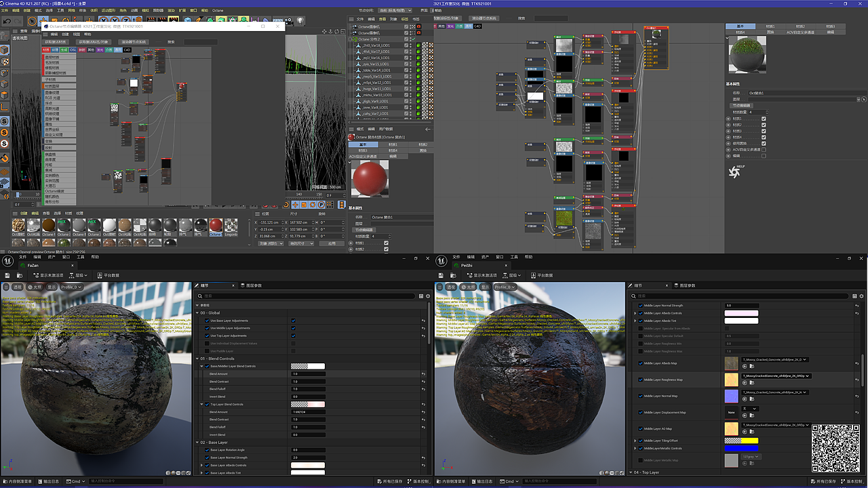Click the save icon in the FaZan window toolbar

(x=7, y=275)
